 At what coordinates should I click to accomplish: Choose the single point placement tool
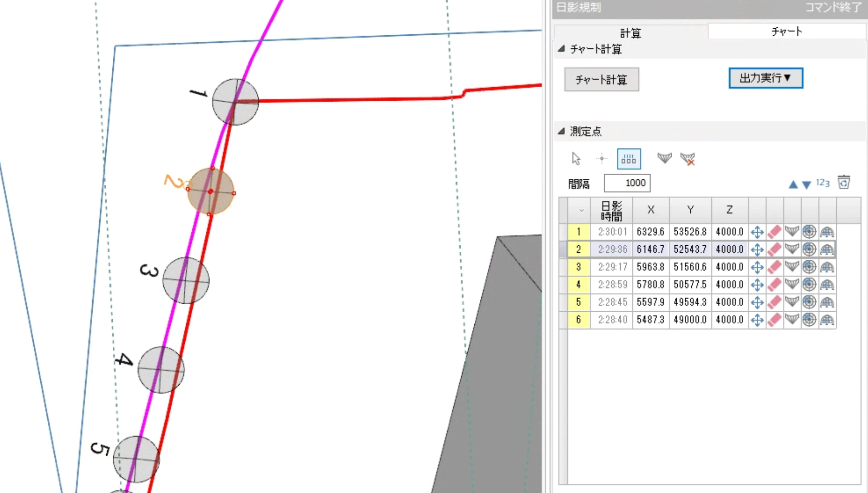602,159
